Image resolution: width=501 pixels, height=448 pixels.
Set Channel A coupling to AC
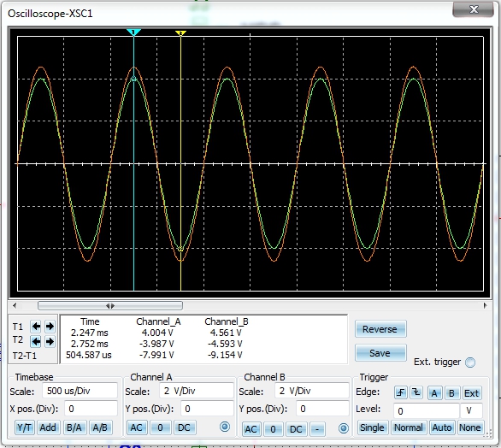tap(137, 427)
